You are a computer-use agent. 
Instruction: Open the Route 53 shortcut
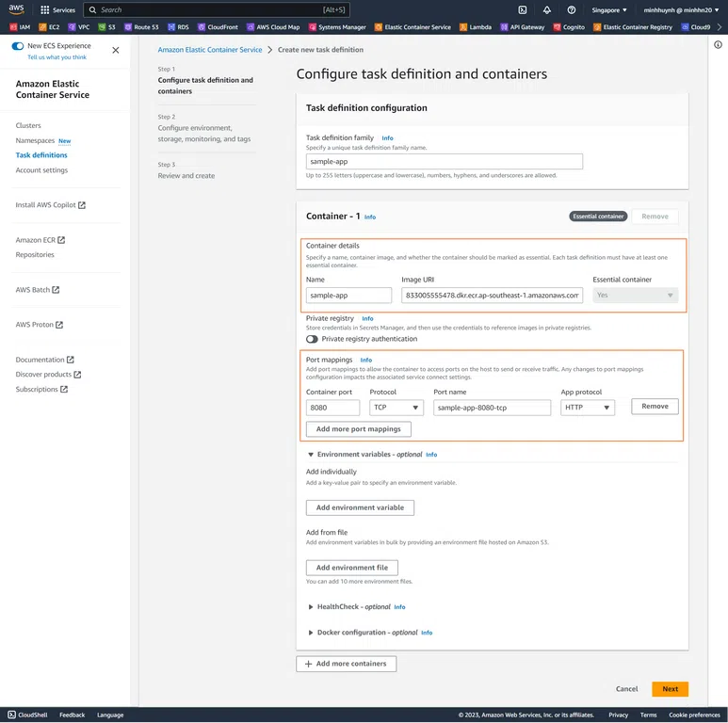click(x=141, y=27)
